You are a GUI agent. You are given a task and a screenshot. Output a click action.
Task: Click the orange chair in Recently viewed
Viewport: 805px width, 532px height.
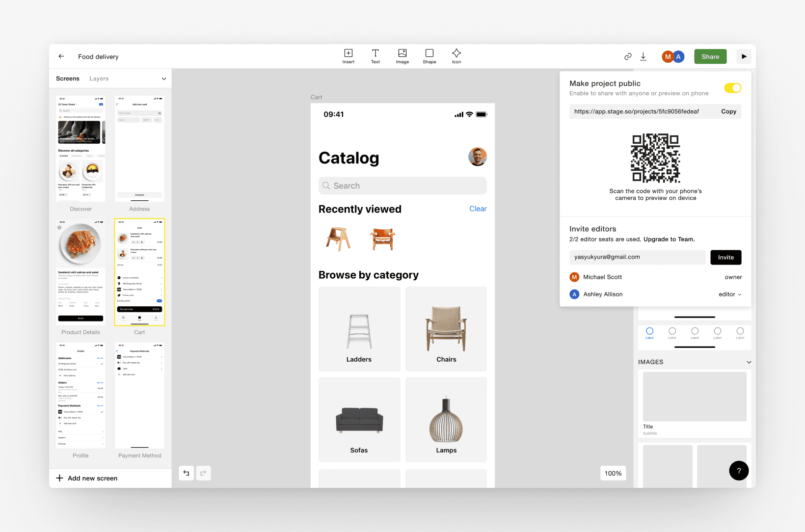[383, 239]
